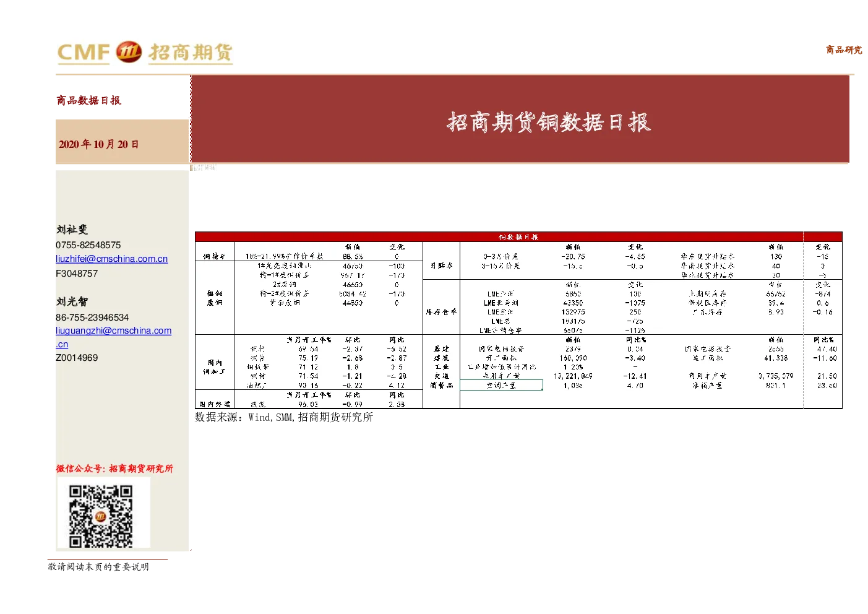Select the report title 招商期货铜数据日报
This screenshot has width=868, height=614.
click(x=549, y=122)
